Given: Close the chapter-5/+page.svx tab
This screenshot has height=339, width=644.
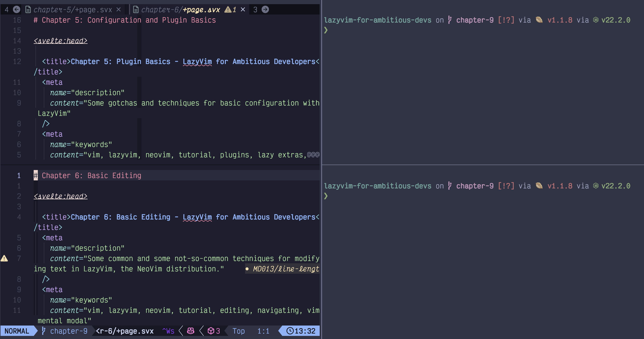Looking at the screenshot, I should coord(119,10).
